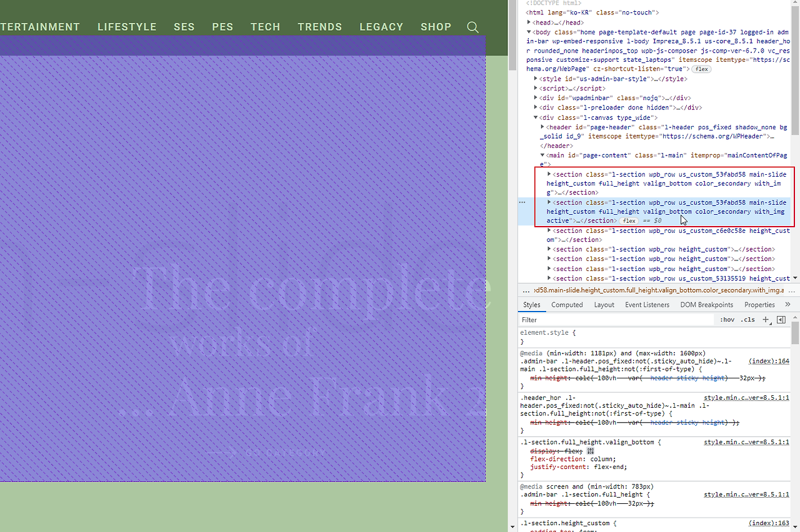Open the TRENDS menu item
This screenshot has width=800, height=532.
[320, 27]
